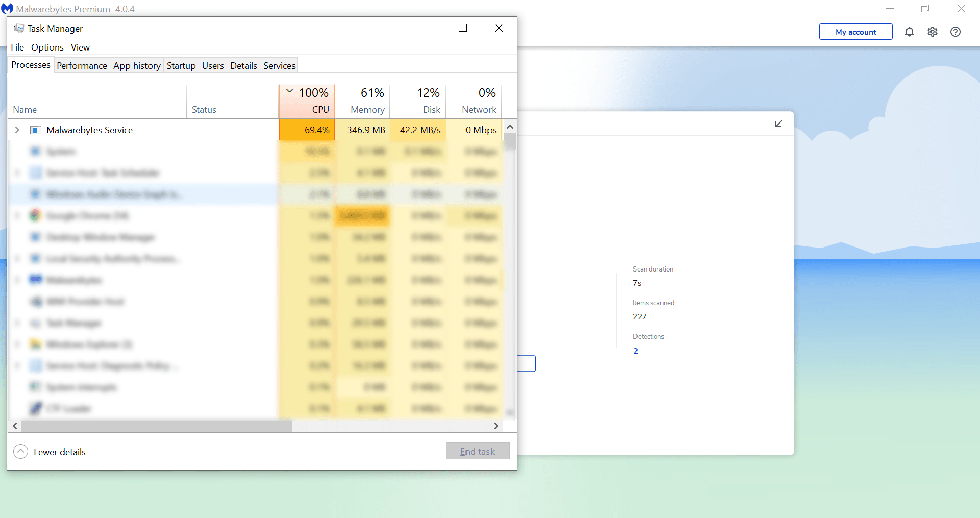
Task: Sort processes by Status column
Action: tap(233, 101)
